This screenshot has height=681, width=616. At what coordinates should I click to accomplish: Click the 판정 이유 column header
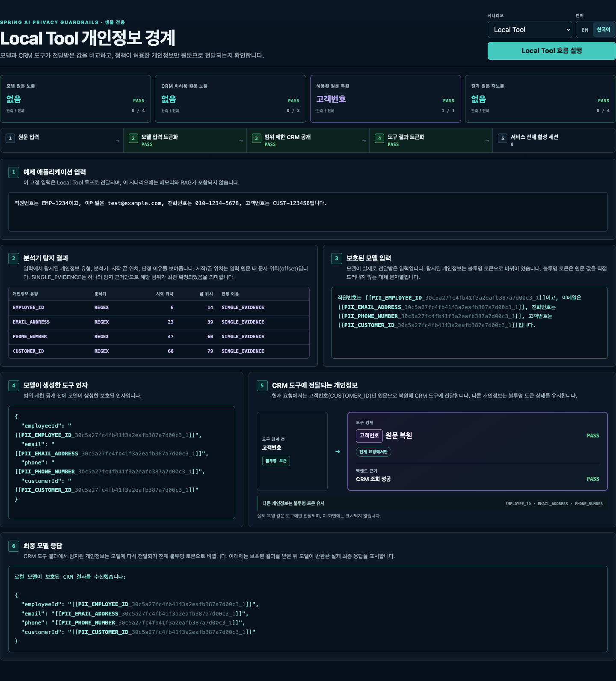coord(230,294)
